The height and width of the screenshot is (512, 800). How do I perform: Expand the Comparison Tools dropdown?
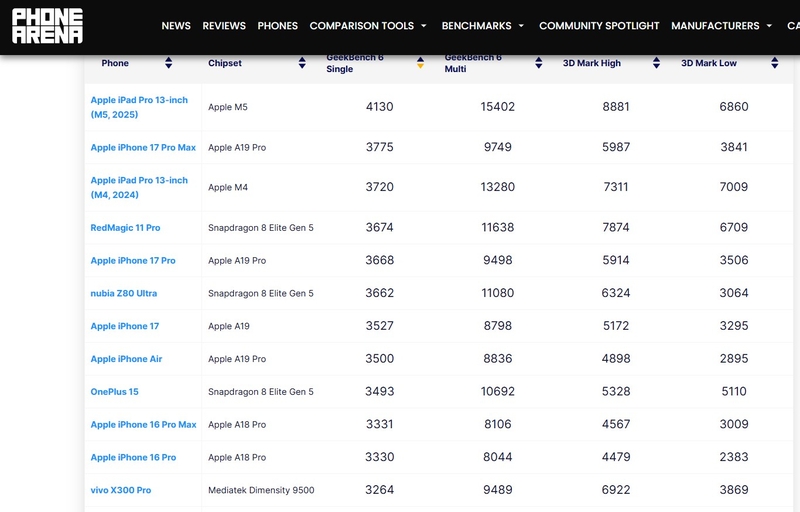pyautogui.click(x=368, y=25)
